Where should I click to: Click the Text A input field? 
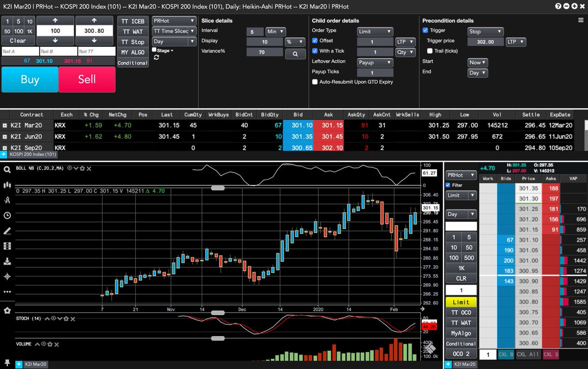(x=20, y=51)
